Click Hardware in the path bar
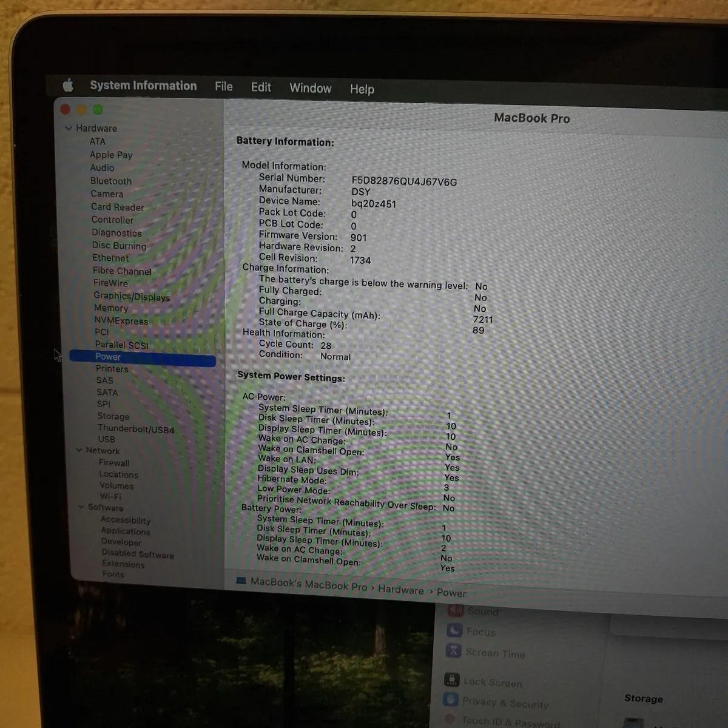Screen dimensions: 728x728 401,590
